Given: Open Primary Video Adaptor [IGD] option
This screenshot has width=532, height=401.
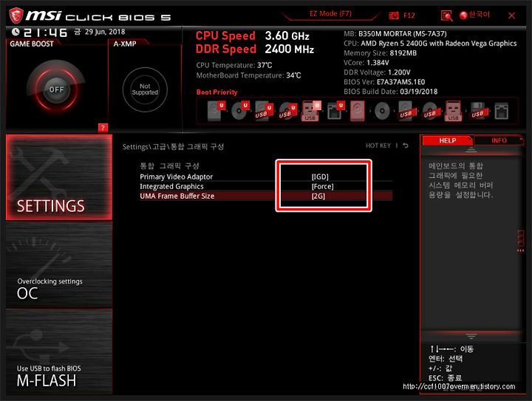Looking at the screenshot, I should point(266,176).
